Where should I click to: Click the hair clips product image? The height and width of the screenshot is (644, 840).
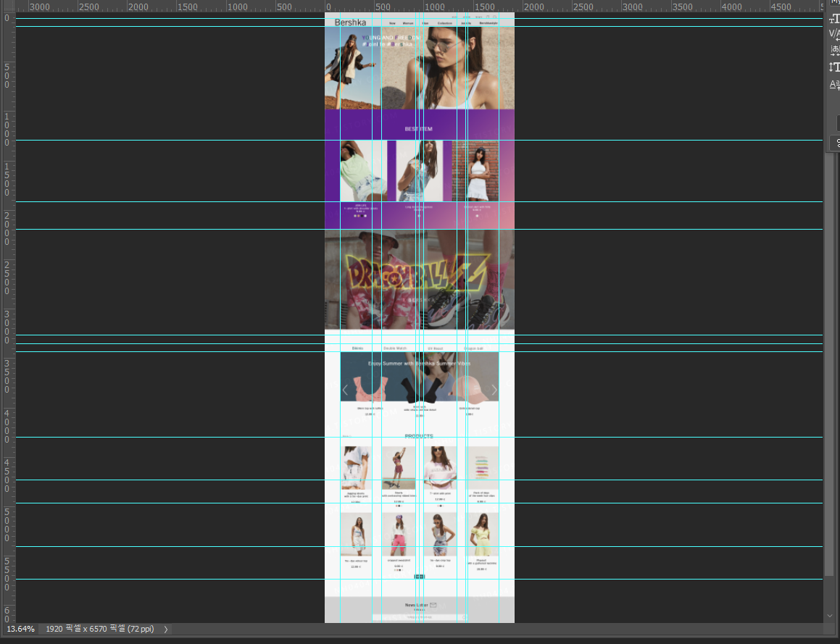(x=482, y=467)
